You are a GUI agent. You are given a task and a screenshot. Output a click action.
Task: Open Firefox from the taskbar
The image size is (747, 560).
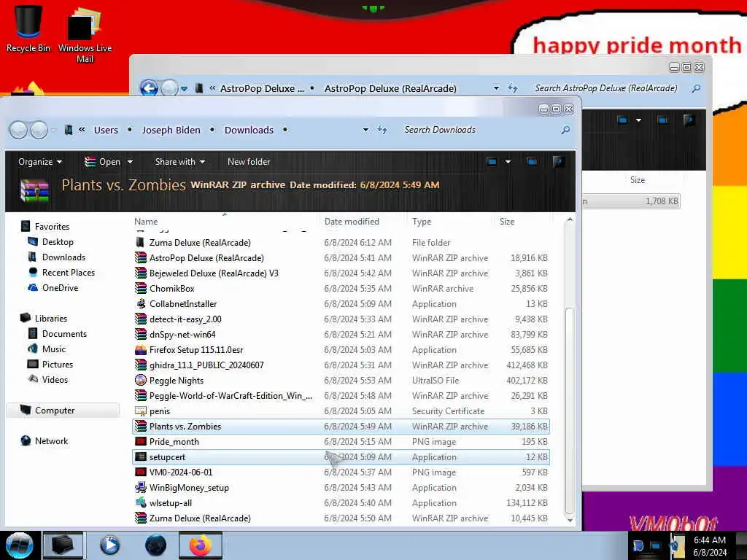[x=200, y=545]
